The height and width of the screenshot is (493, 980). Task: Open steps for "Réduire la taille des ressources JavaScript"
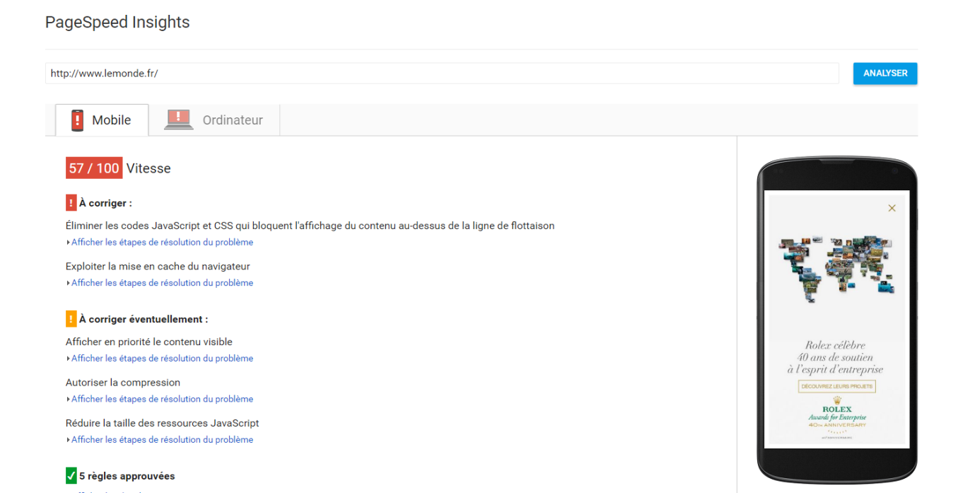[161, 439]
